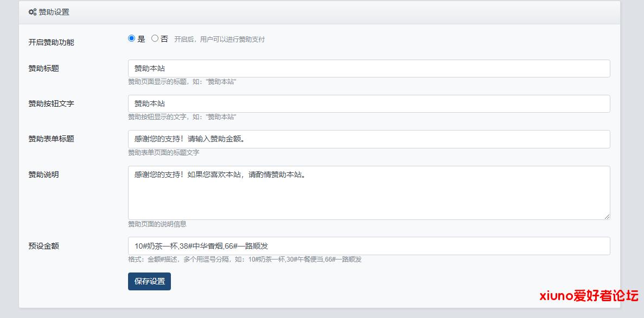Click the 格式 hint text below 预设金额
The width and height of the screenshot is (644, 318).
click(x=245, y=259)
